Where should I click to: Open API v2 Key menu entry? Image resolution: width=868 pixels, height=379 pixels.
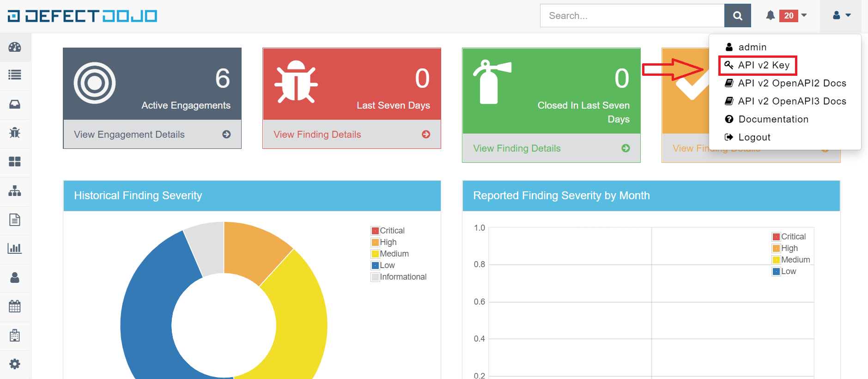point(758,65)
